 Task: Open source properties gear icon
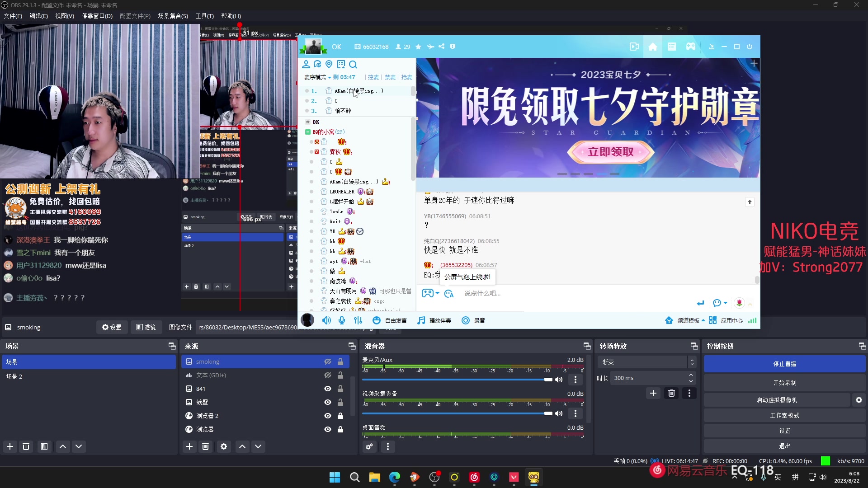224,446
